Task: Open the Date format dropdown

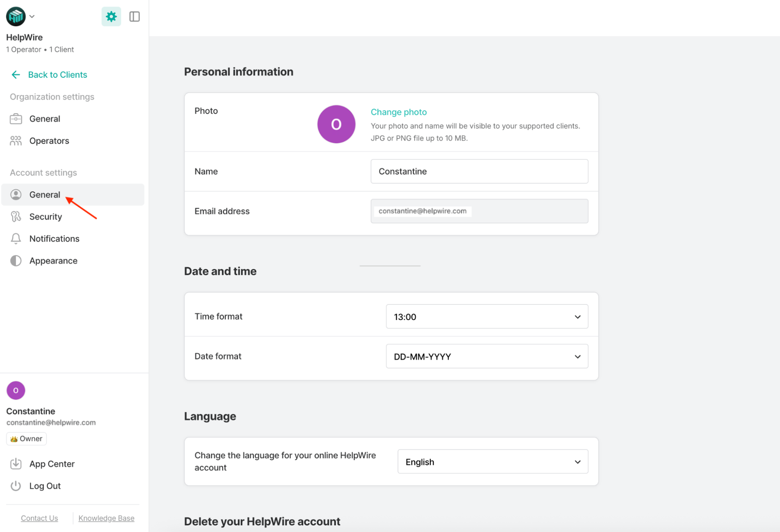Action: (487, 356)
